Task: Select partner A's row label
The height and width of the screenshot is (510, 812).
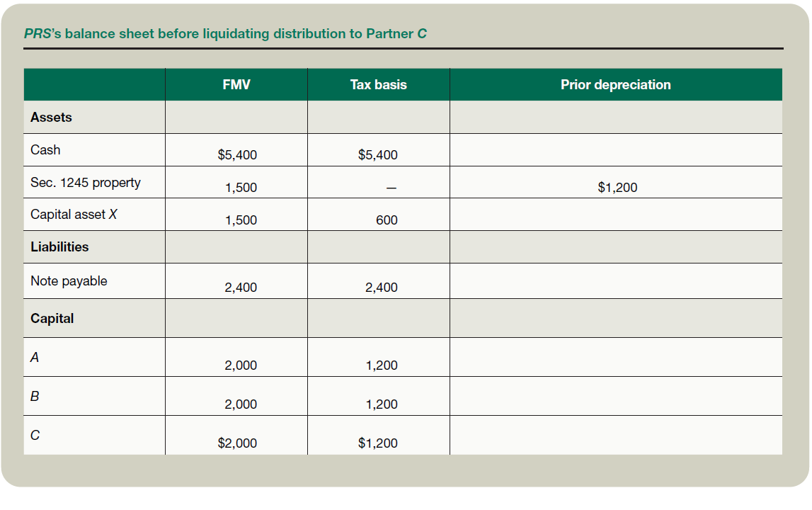Action: [x=35, y=358]
